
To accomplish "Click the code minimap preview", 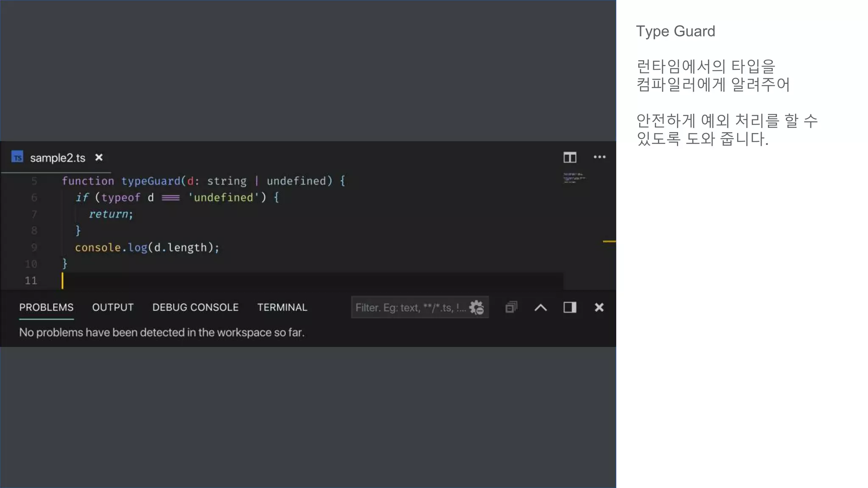I will coord(574,178).
